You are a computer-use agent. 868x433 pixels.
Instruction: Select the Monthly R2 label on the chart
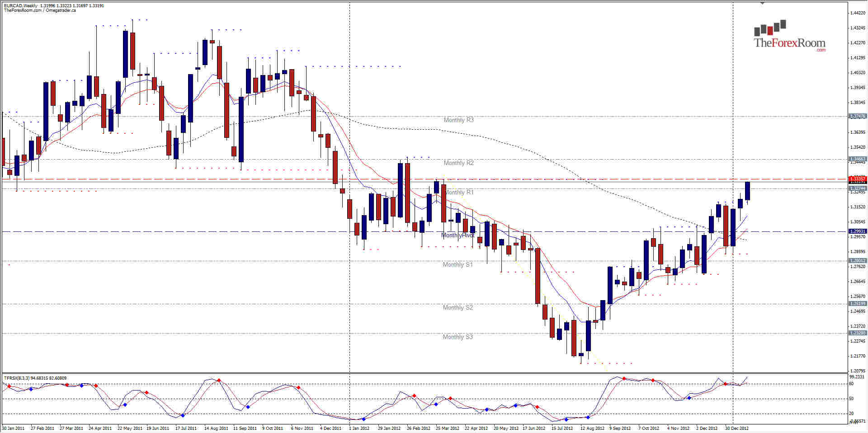tap(458, 163)
